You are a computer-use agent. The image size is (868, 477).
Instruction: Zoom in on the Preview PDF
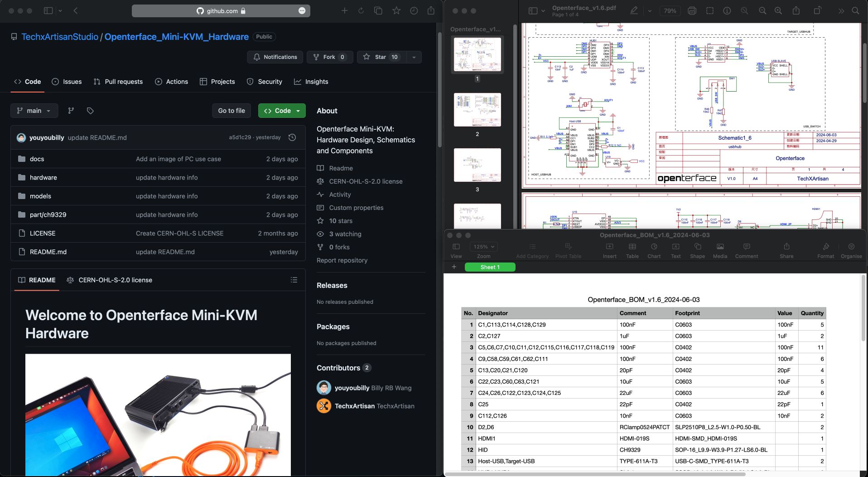(x=778, y=11)
